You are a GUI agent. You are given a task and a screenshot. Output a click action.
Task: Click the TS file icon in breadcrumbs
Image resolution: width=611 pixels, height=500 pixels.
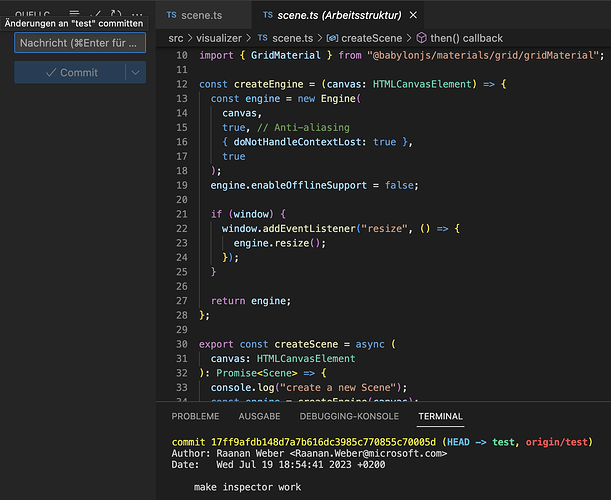[263, 38]
